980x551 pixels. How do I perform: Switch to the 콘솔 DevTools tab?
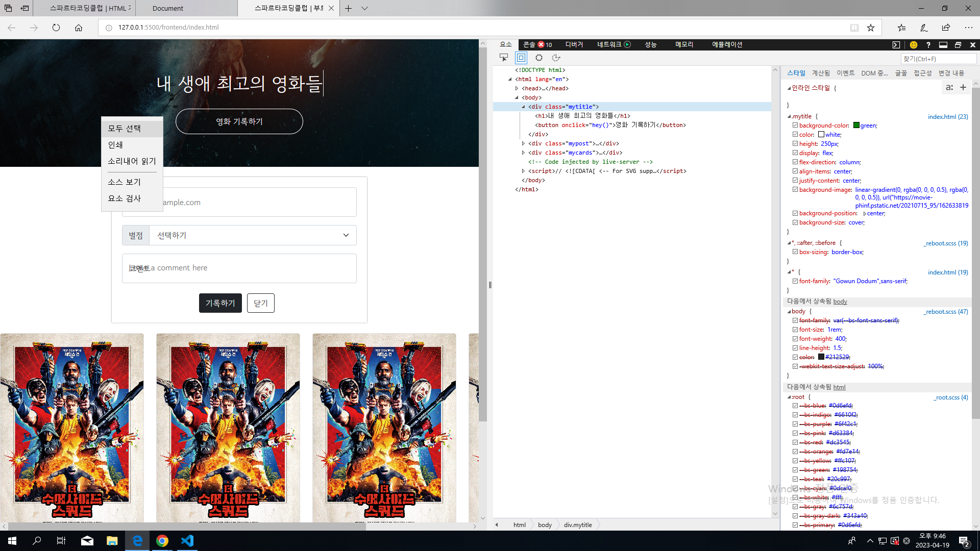point(537,45)
